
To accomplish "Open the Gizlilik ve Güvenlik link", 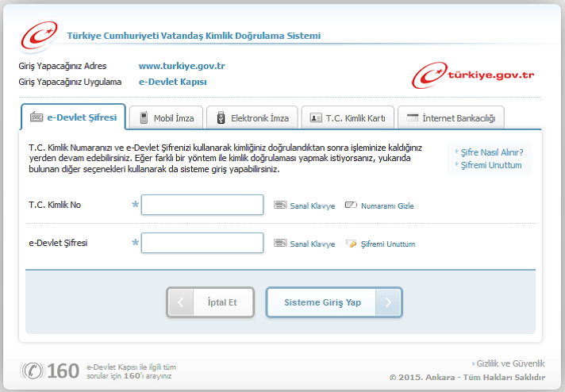I will [512, 363].
